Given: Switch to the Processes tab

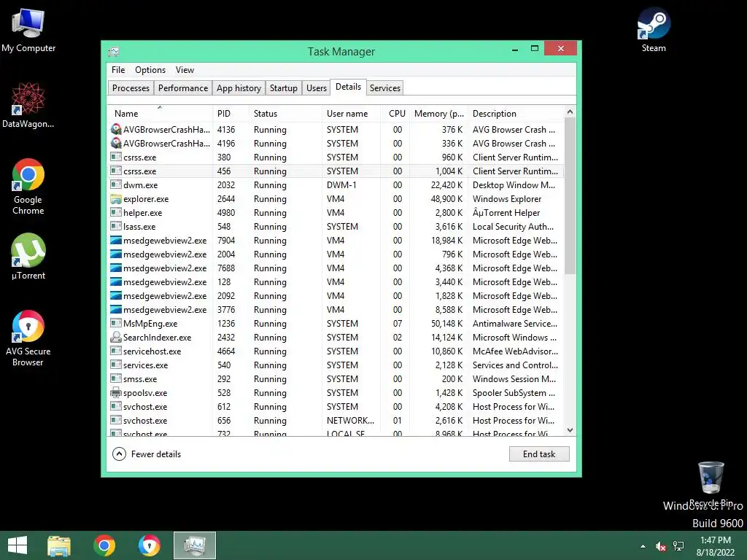Looking at the screenshot, I should (131, 88).
